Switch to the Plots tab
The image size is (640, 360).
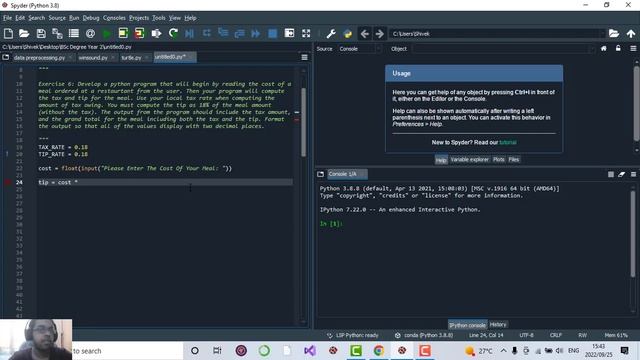point(498,160)
